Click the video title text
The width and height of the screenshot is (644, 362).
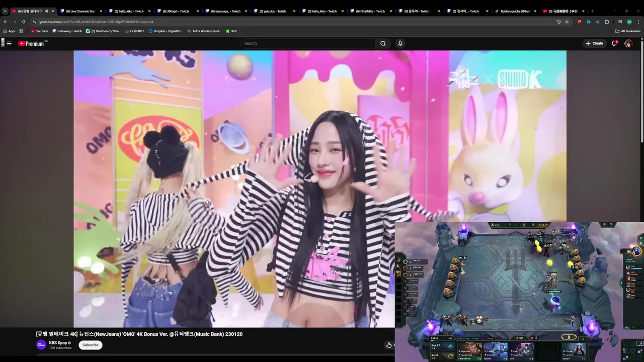[x=139, y=334]
